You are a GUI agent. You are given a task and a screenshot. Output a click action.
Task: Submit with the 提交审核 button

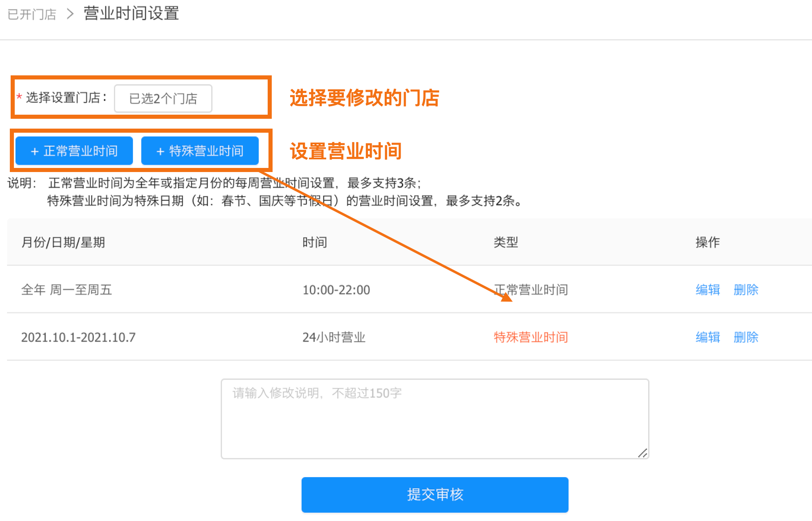(x=435, y=494)
